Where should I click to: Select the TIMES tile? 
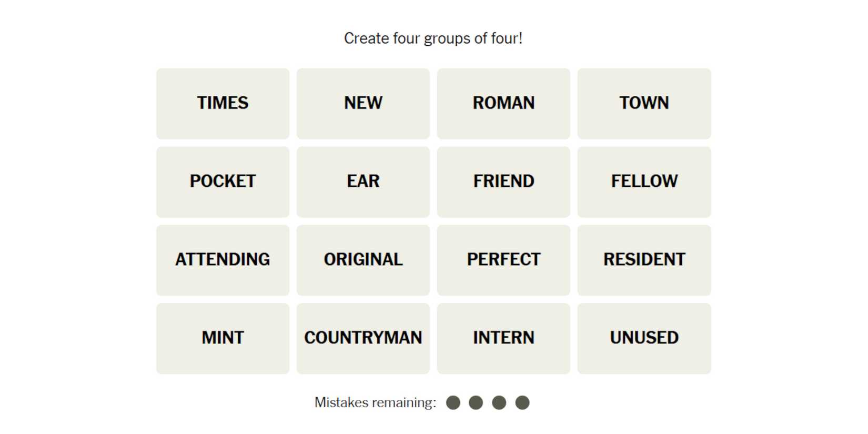pos(223,103)
